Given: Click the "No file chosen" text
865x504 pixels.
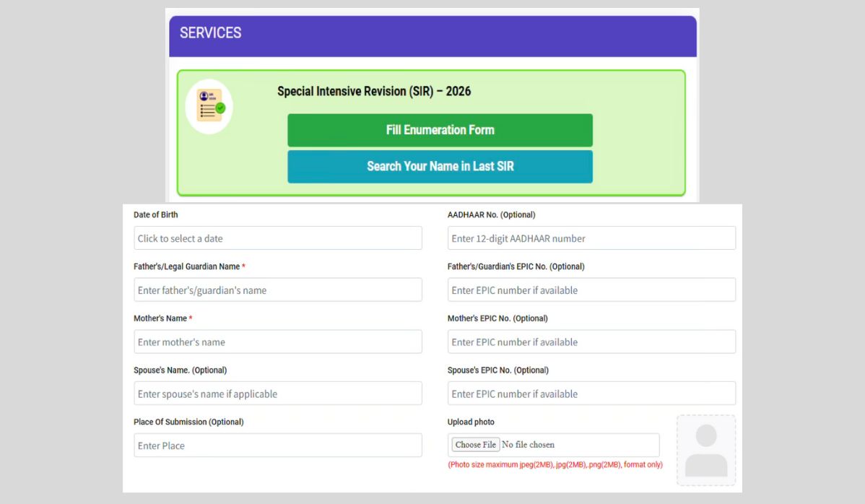Looking at the screenshot, I should (x=528, y=445).
